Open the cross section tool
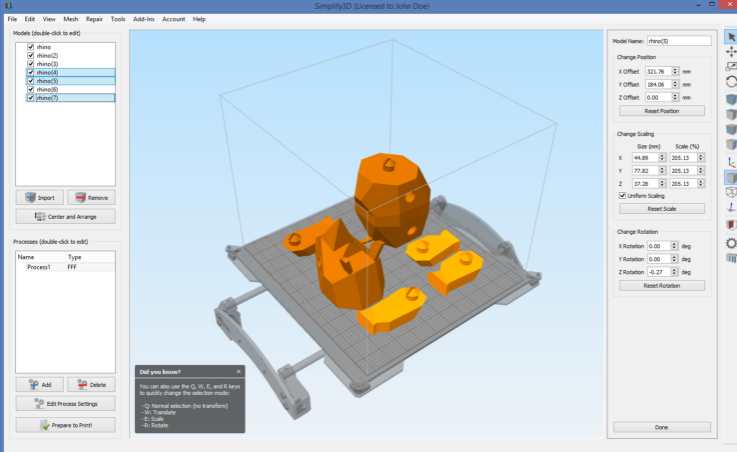 pyautogui.click(x=731, y=225)
